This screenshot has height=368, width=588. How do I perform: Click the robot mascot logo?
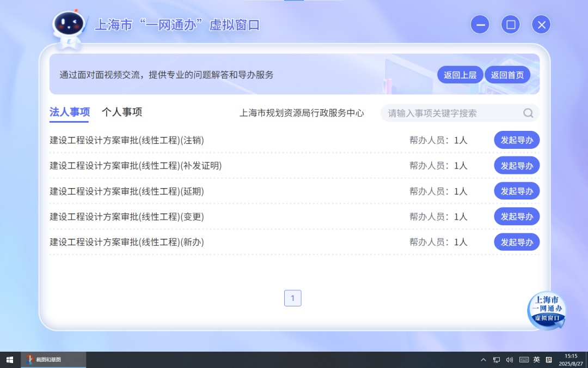coord(69,29)
